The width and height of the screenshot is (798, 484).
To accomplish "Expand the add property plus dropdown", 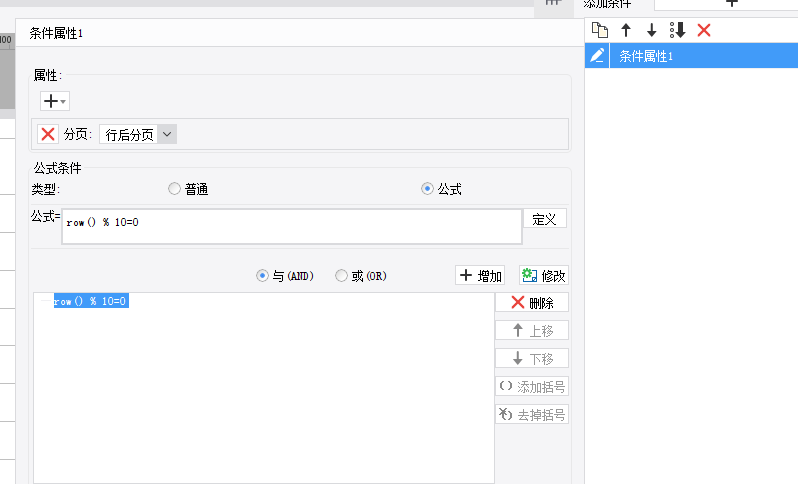I will (54, 101).
